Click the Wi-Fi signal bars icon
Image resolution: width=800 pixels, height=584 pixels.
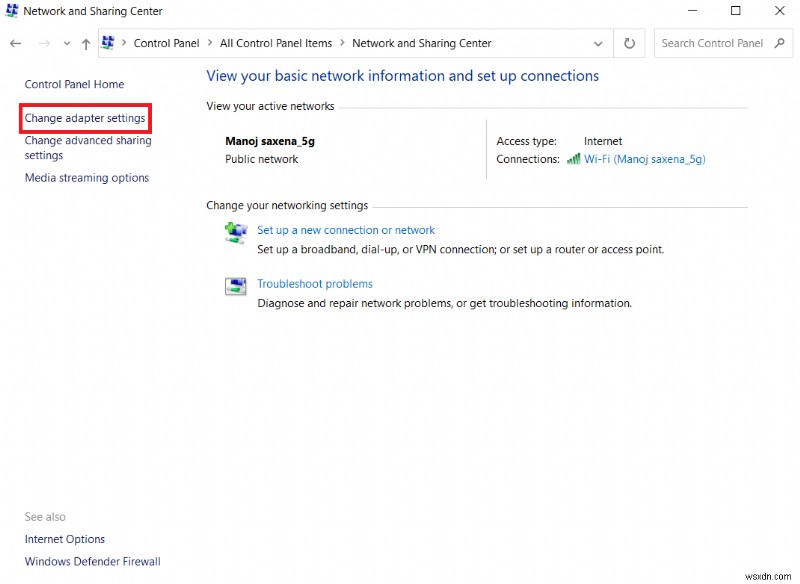pos(573,159)
